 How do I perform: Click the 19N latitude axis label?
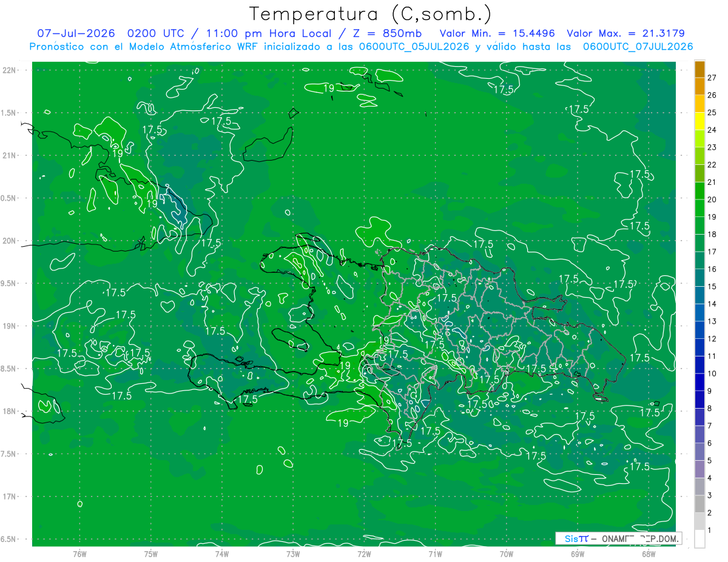coord(9,326)
